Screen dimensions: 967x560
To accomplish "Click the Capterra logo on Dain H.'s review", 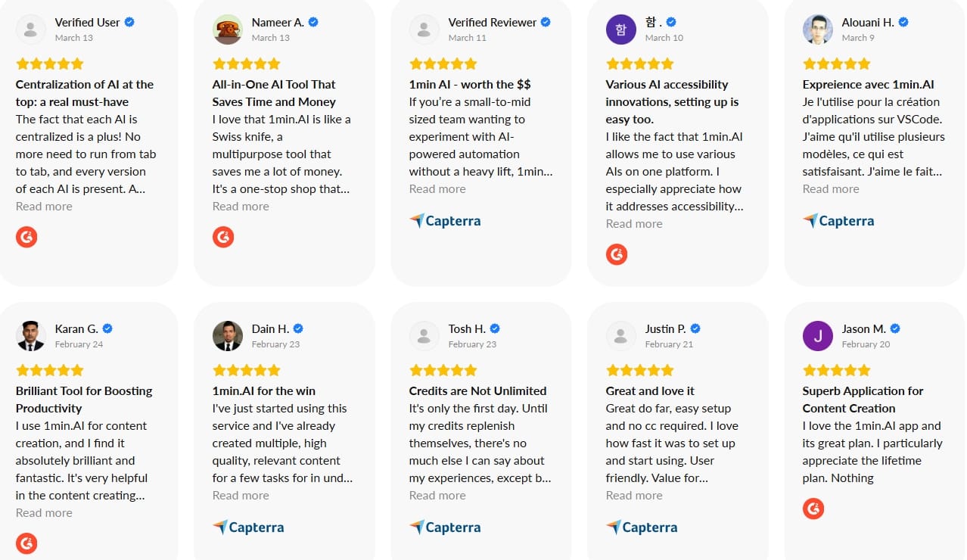I will pyautogui.click(x=248, y=527).
